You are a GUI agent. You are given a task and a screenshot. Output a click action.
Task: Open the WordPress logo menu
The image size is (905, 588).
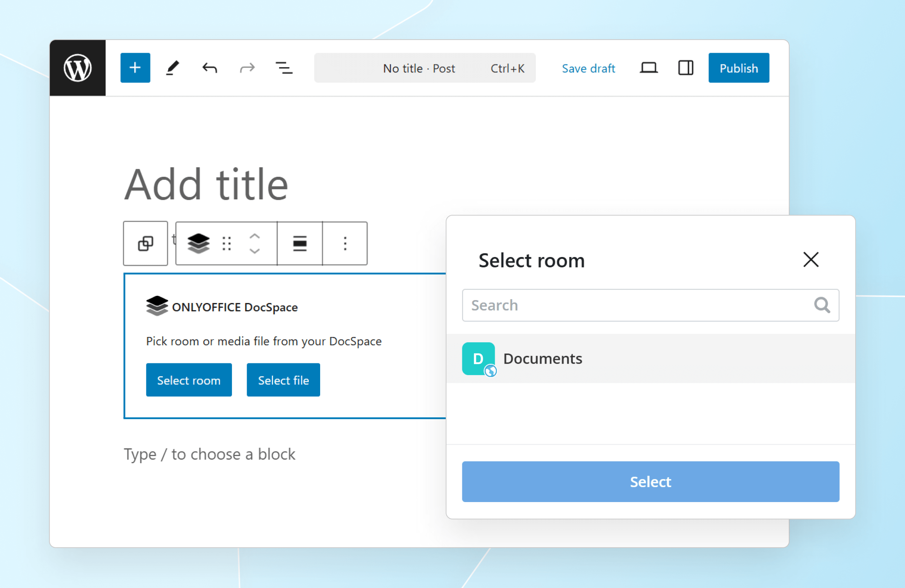(x=78, y=67)
